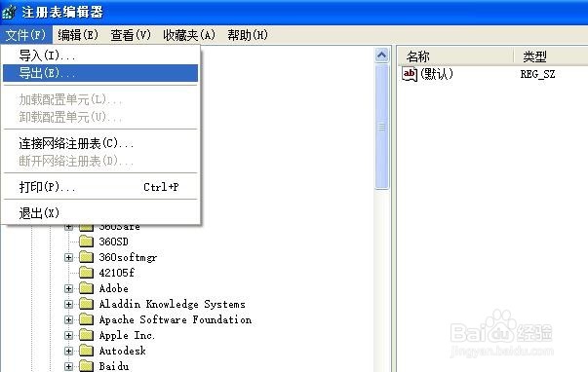Select the 42105f key label

(117, 273)
